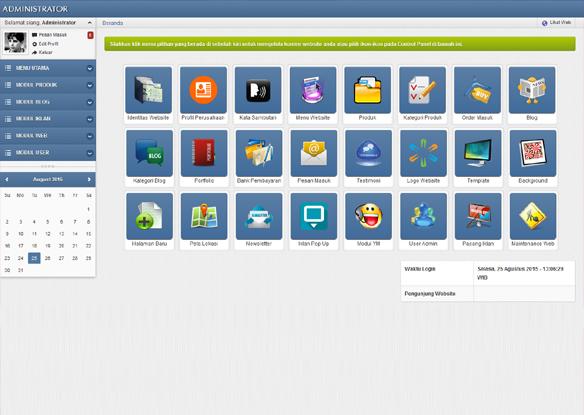Select highlighted date 25 in calendar
Image resolution: width=584 pixels, height=415 pixels.
pos(34,258)
